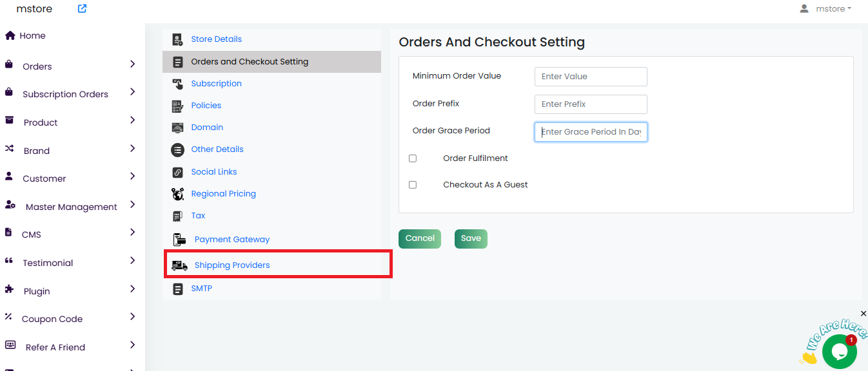
Task: Click the Payment Gateway icon
Action: [x=179, y=240]
